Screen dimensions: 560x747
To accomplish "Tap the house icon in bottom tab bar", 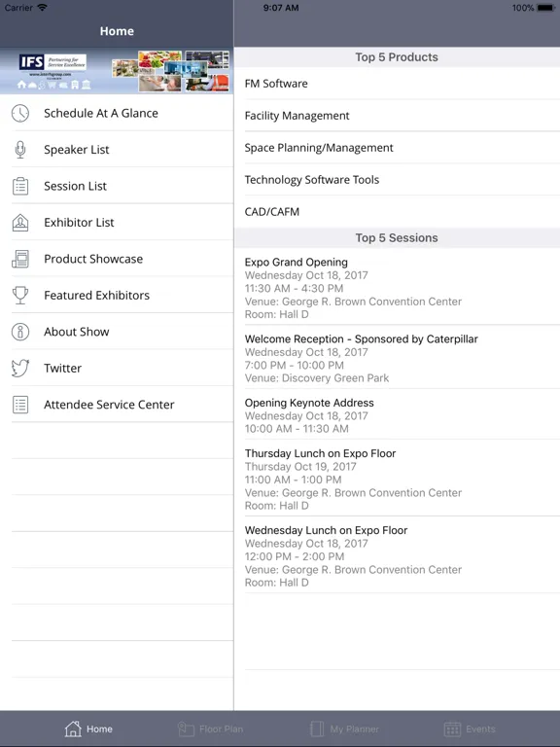I will pyautogui.click(x=73, y=729).
